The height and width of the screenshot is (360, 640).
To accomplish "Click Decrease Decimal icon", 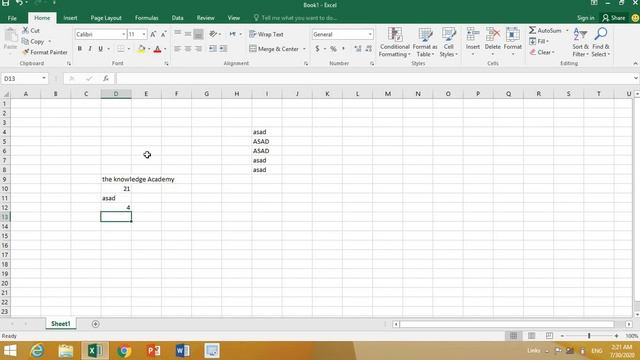I will (368, 49).
